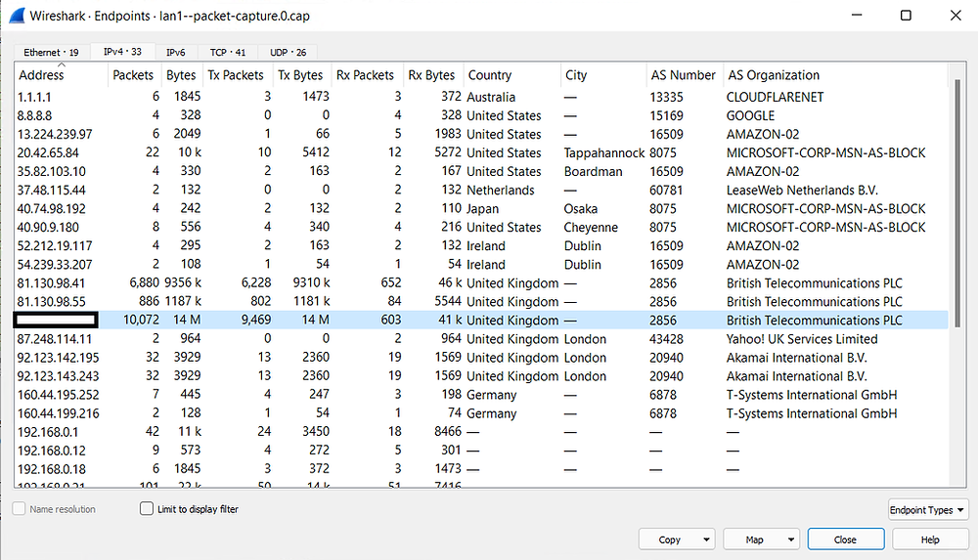Select the 192.168.0.18 row
The width and height of the screenshot is (978, 560).
(481, 469)
